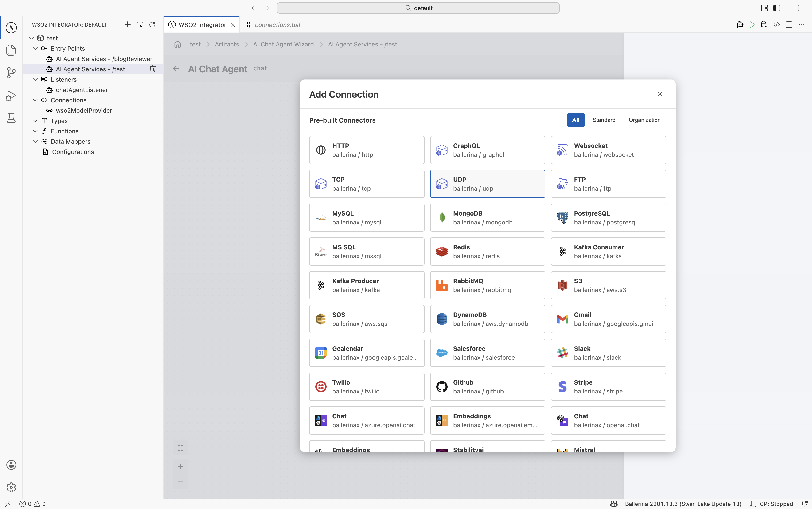Image resolution: width=812 pixels, height=509 pixels.
Task: Toggle the primary side bar layout
Action: point(777,8)
